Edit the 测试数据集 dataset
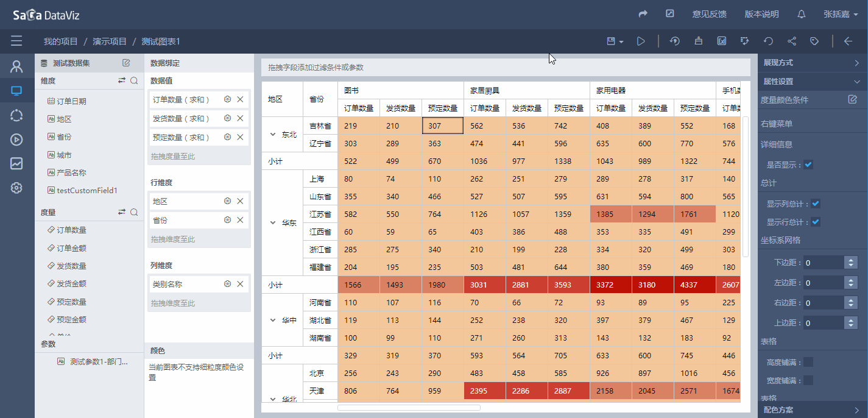The image size is (868, 418). click(x=126, y=63)
